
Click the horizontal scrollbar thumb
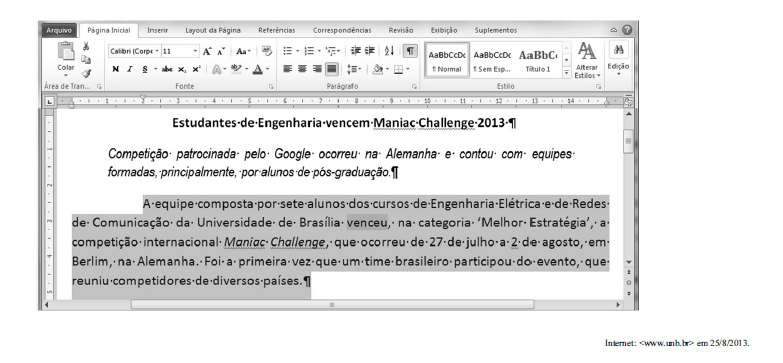pyautogui.click(x=332, y=305)
